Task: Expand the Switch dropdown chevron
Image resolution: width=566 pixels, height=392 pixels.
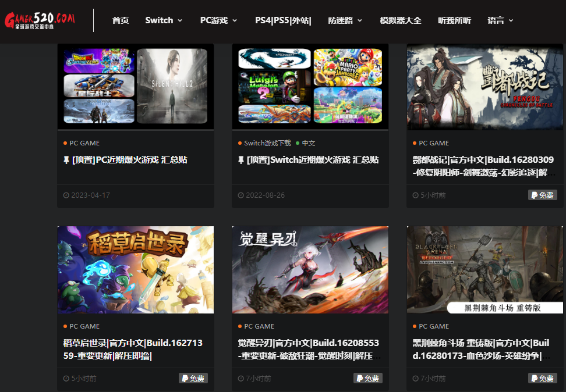Action: coord(180,20)
